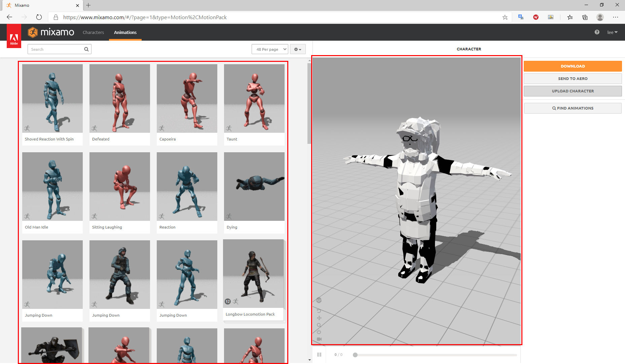Select the zoom magnifier tool in viewer
Image resolution: width=625 pixels, height=364 pixels.
(x=319, y=325)
